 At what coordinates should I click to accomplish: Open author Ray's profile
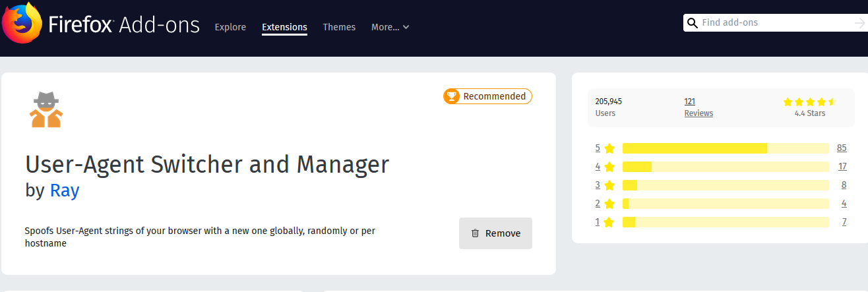[65, 190]
